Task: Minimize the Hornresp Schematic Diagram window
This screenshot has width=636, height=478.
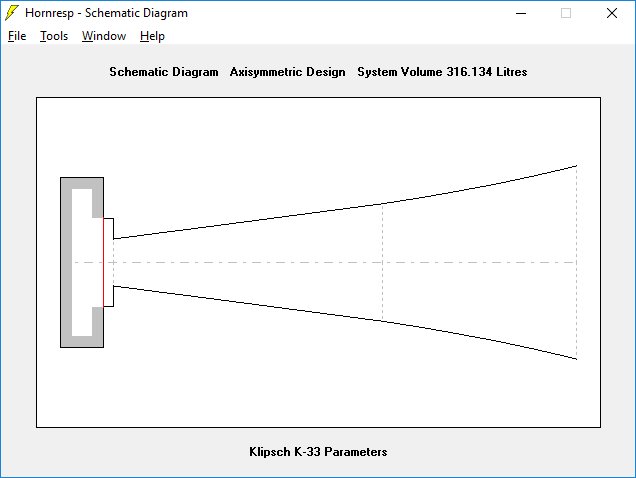Action: (x=521, y=13)
